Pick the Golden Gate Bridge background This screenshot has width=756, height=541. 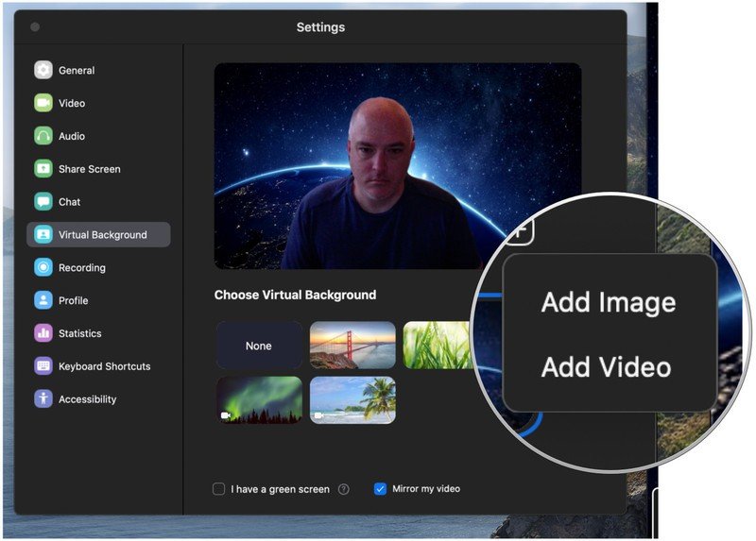point(352,346)
